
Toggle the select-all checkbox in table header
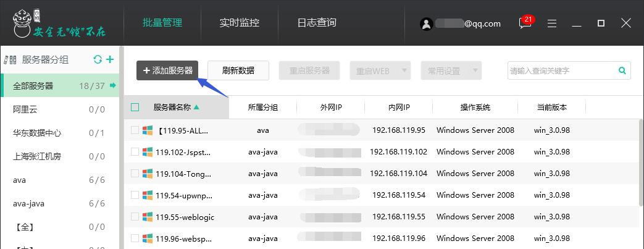coord(135,108)
